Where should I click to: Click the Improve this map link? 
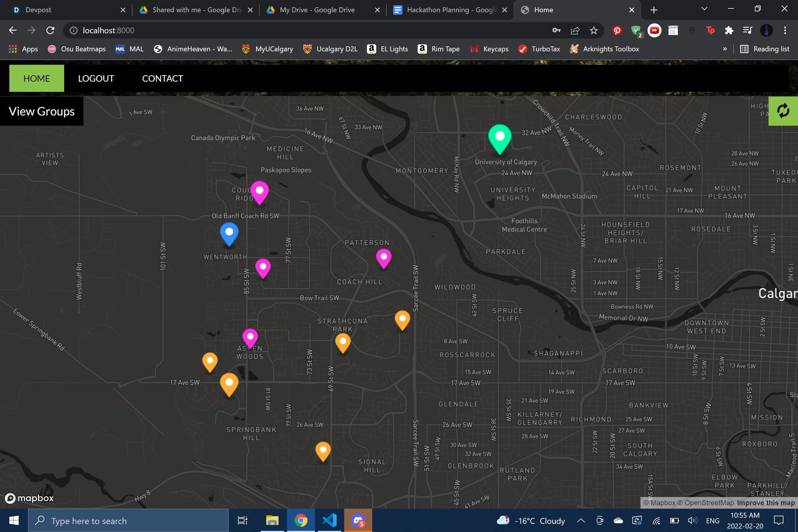tap(765, 503)
